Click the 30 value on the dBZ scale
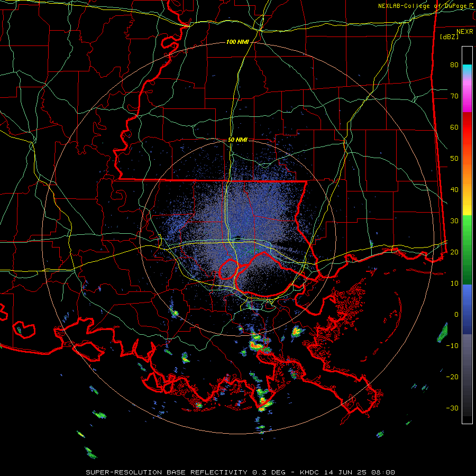 point(454,221)
